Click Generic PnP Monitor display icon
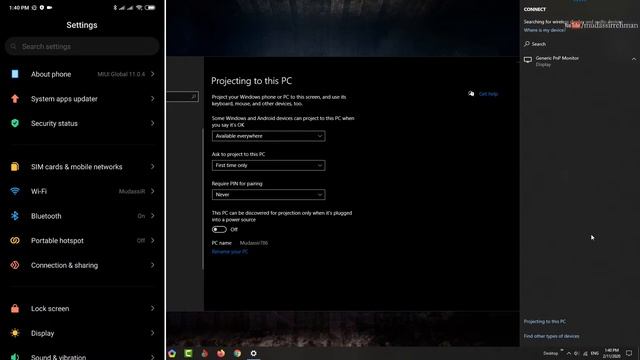Image resolution: width=640 pixels, height=360 pixels. 528,60
